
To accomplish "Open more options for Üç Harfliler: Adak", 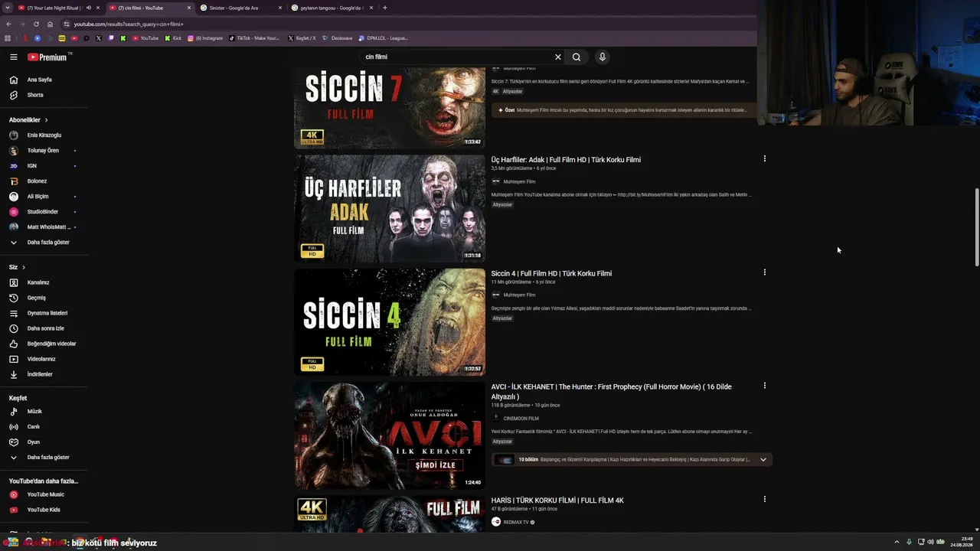I will point(764,159).
